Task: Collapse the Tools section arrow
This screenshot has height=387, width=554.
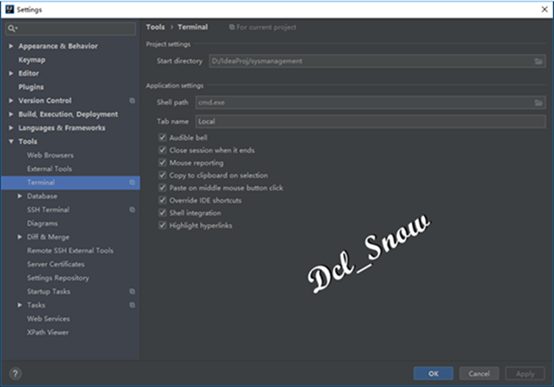Action: coord(11,141)
